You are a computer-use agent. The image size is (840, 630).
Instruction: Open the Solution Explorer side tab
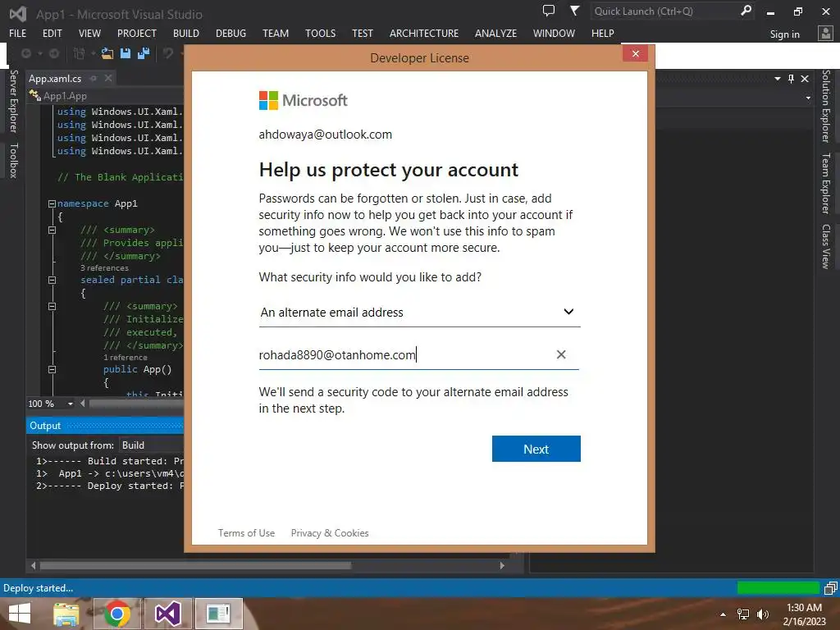click(x=826, y=106)
